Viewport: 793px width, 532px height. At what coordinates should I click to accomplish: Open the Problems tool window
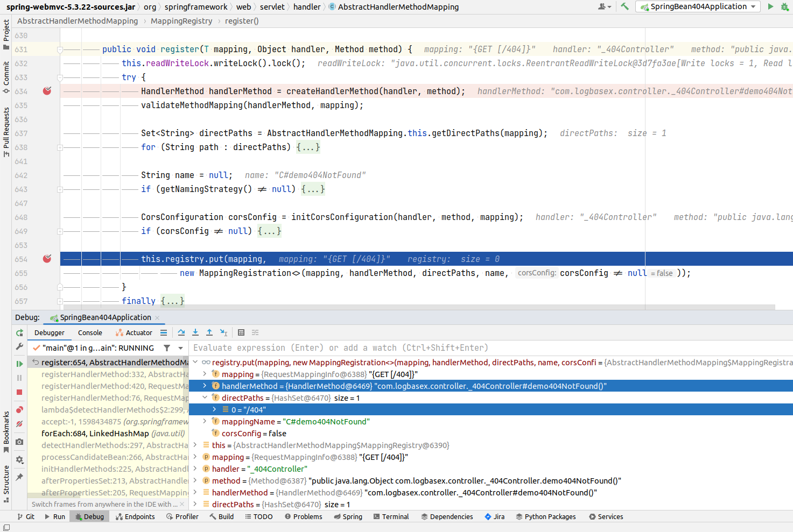303,516
